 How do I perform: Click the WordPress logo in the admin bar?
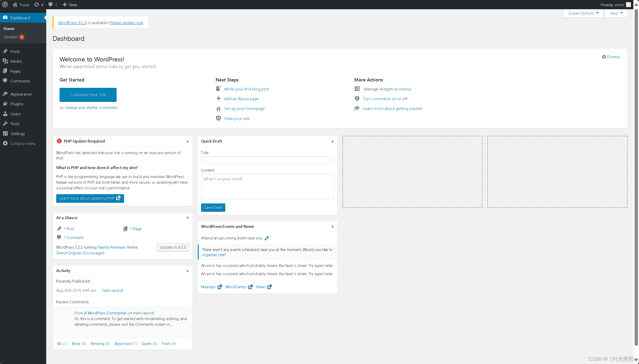click(5, 5)
